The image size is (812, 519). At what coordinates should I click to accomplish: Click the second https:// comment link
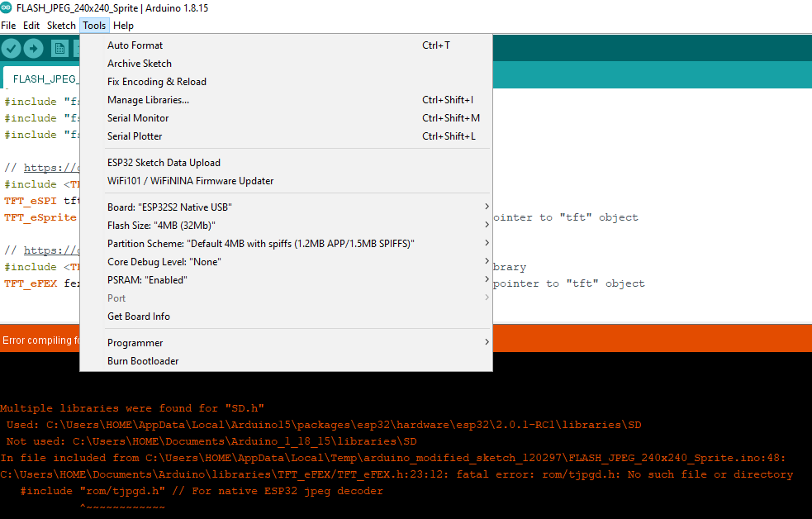click(51, 250)
